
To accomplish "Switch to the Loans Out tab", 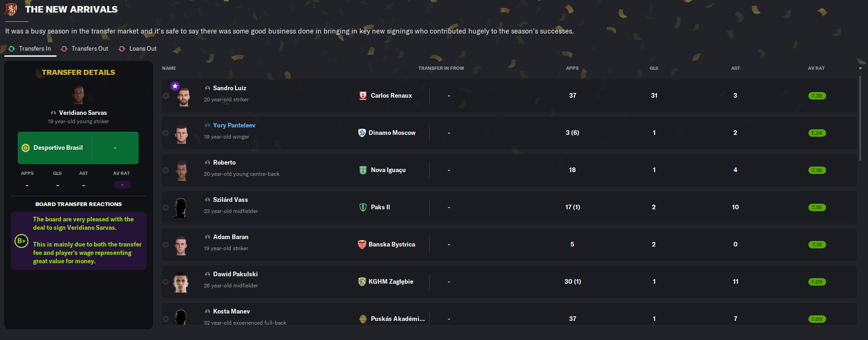I will click(x=142, y=49).
